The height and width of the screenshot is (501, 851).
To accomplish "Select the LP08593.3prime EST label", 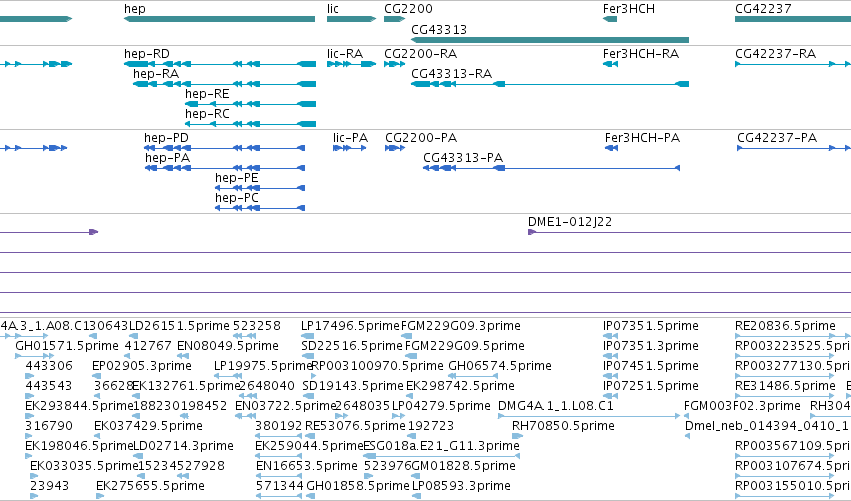I will [x=461, y=486].
